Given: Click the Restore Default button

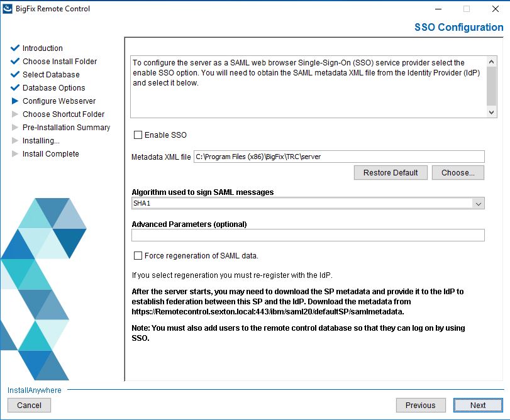Looking at the screenshot, I should [391, 173].
